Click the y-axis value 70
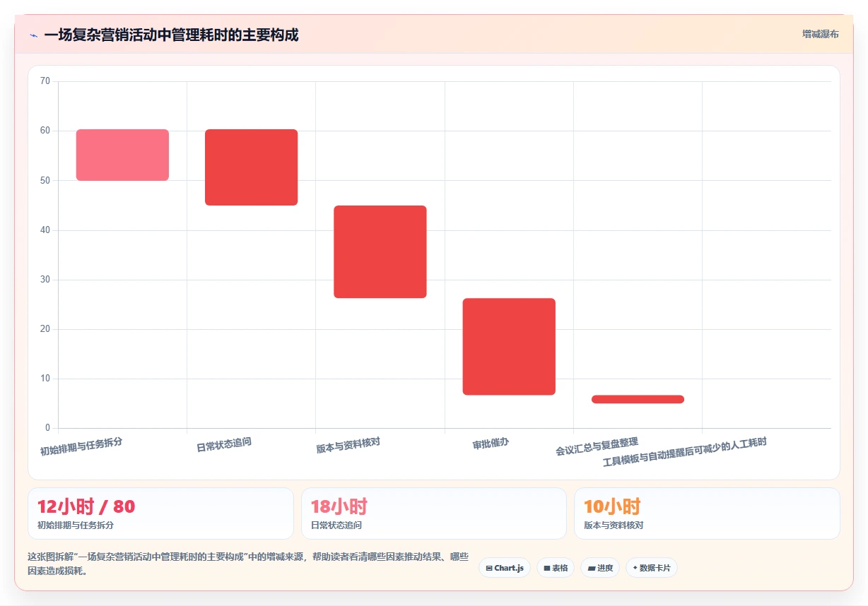This screenshot has height=606, width=868. [45, 81]
